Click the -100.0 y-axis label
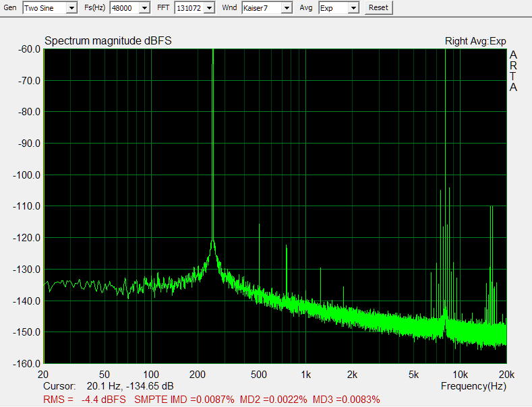The image size is (532, 407). pyautogui.click(x=26, y=175)
